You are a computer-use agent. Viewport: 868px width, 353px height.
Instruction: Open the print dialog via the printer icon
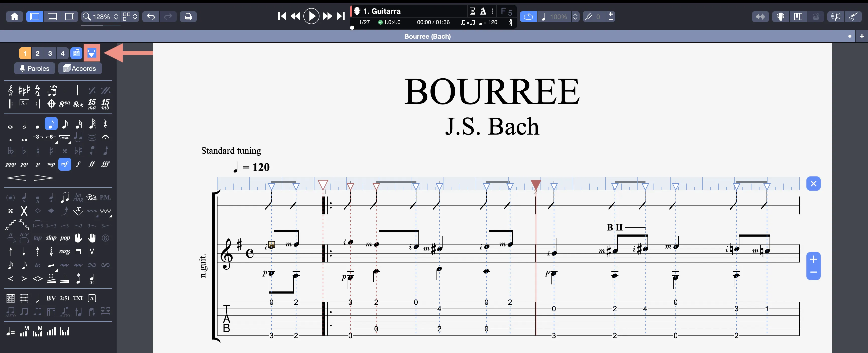tap(188, 17)
